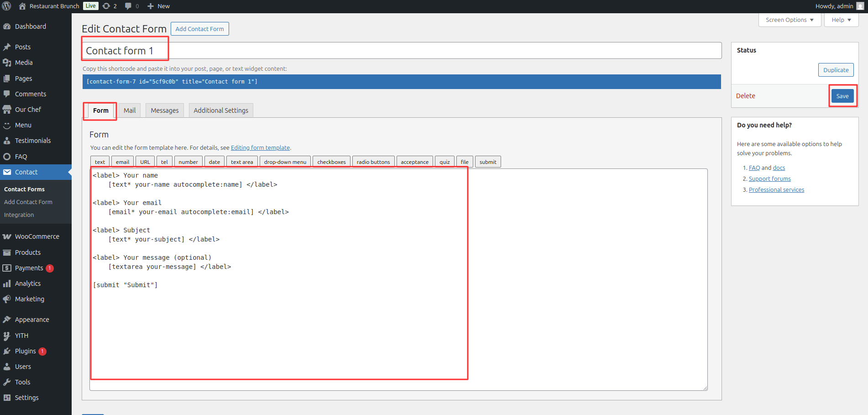
Task: Save the contact form
Action: coord(842,96)
